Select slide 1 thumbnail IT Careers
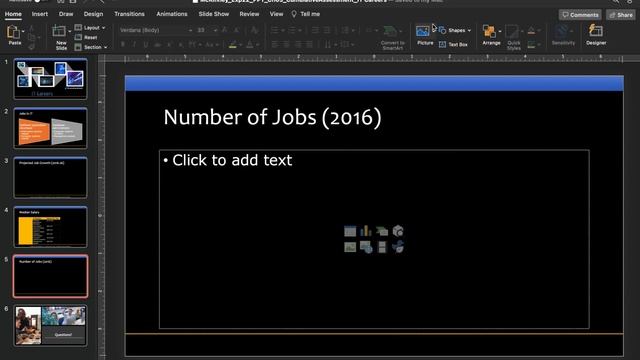640x360 pixels. click(50, 79)
